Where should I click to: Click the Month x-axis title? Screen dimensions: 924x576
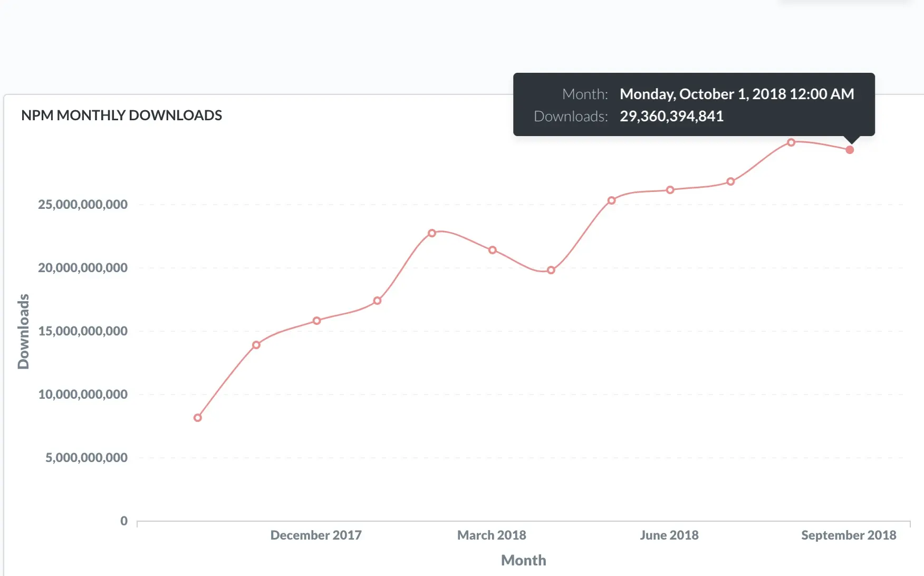[x=524, y=560]
